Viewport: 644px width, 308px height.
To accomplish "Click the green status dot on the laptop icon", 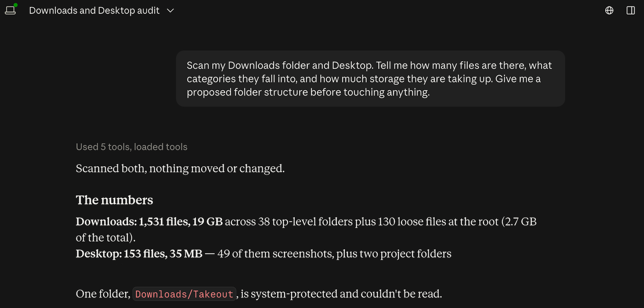I will [x=15, y=5].
